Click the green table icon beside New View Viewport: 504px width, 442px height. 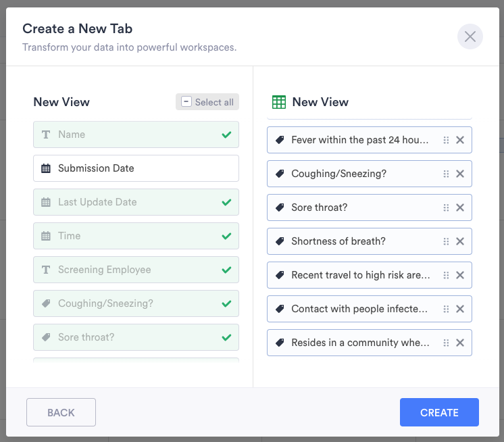[278, 102]
